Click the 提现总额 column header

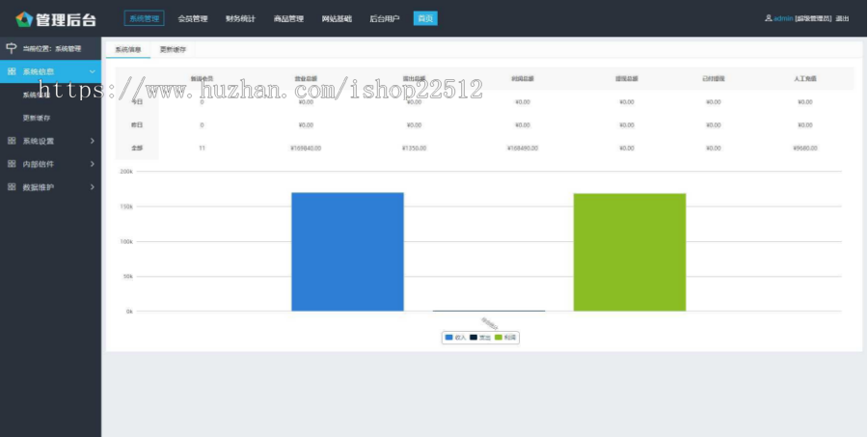(x=627, y=79)
